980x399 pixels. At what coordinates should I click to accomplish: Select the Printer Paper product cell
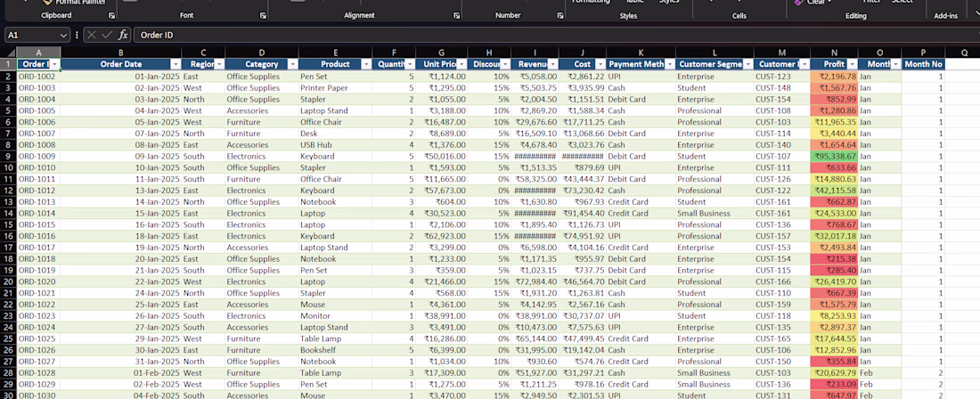336,88
